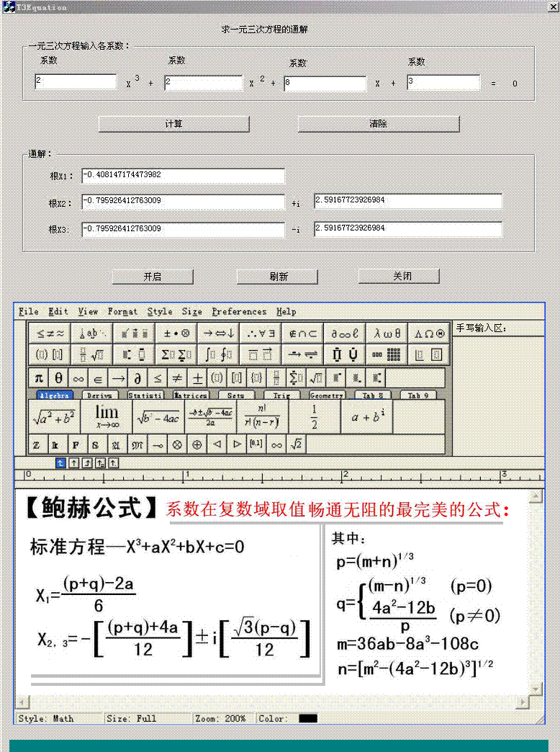
Task: Open the embellishments palette
Action: [x=135, y=334]
